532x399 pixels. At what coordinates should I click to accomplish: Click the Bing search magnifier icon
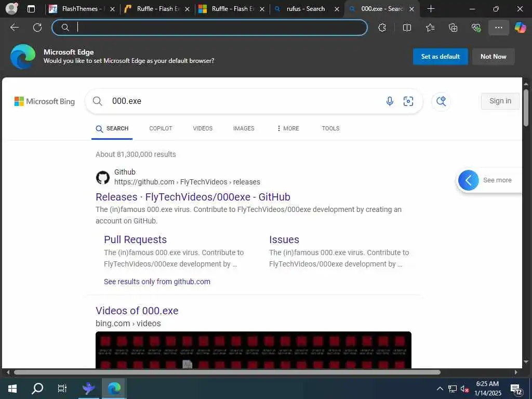point(97,101)
